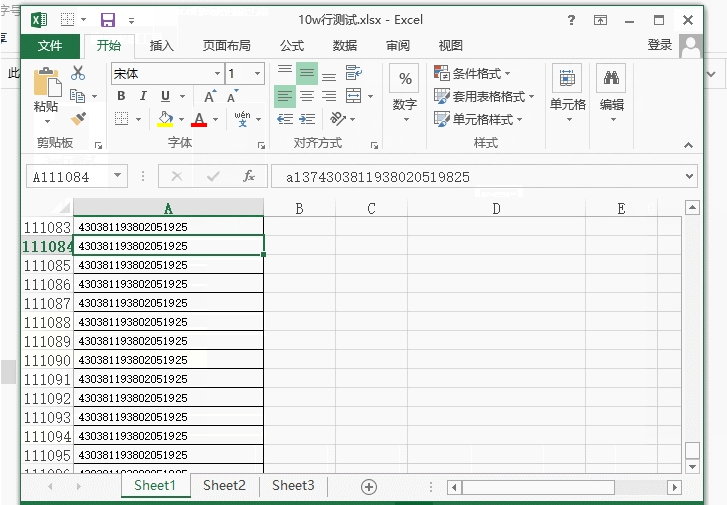
Task: Click the Increase Font Size icon
Action: point(210,97)
